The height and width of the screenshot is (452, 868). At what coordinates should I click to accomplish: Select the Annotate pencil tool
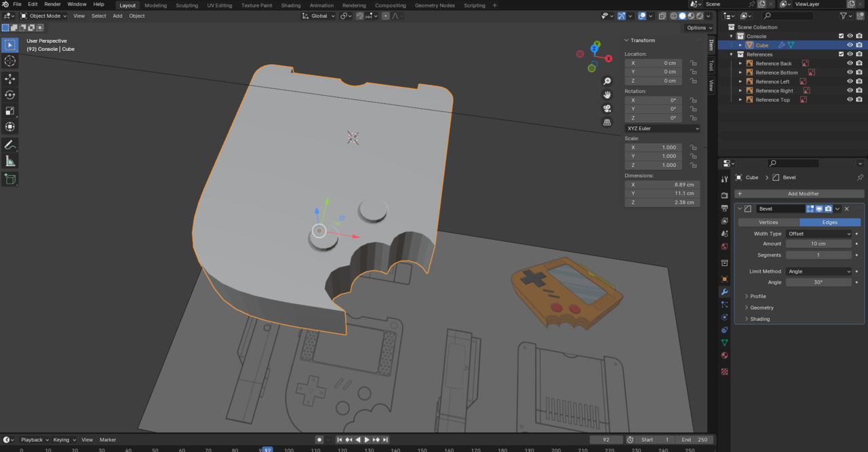pos(10,145)
